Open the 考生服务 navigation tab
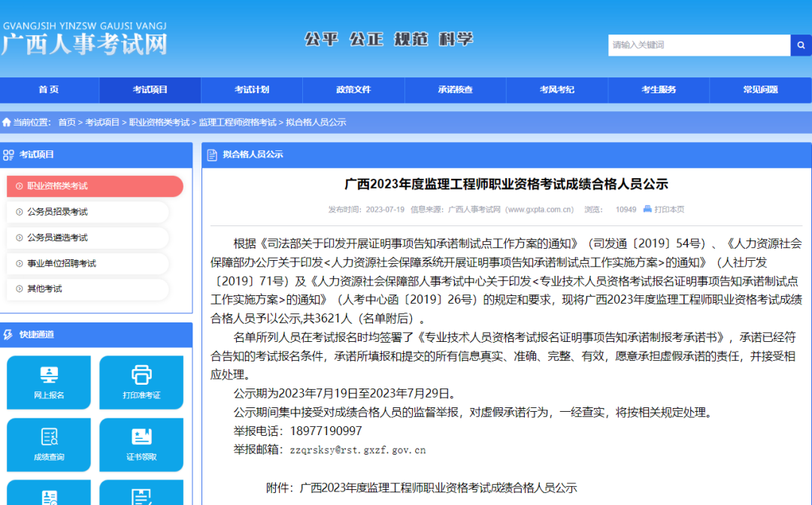The height and width of the screenshot is (505, 812). (x=659, y=90)
